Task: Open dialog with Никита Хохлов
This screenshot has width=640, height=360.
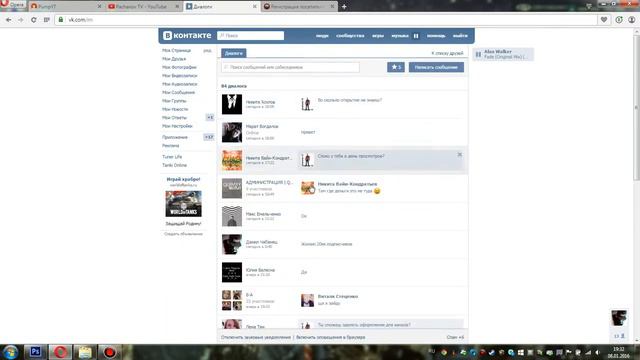Action: pyautogui.click(x=343, y=104)
